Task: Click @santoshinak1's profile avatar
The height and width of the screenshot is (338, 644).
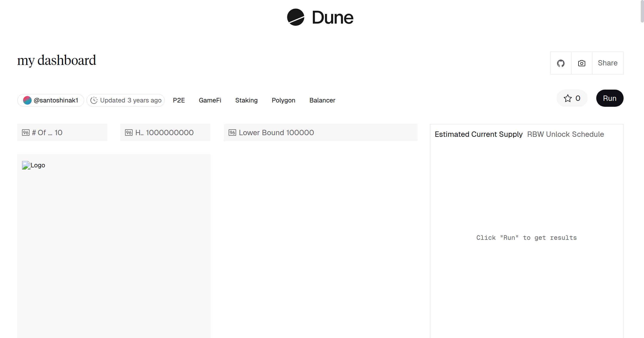Action: (x=27, y=100)
